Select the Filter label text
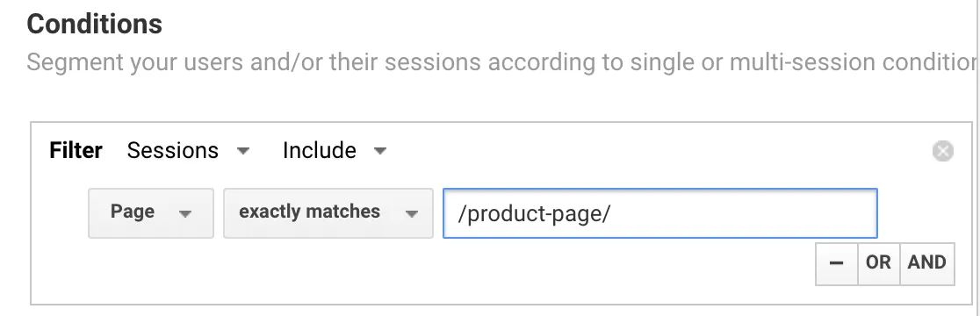The height and width of the screenshot is (316, 980). tap(76, 150)
